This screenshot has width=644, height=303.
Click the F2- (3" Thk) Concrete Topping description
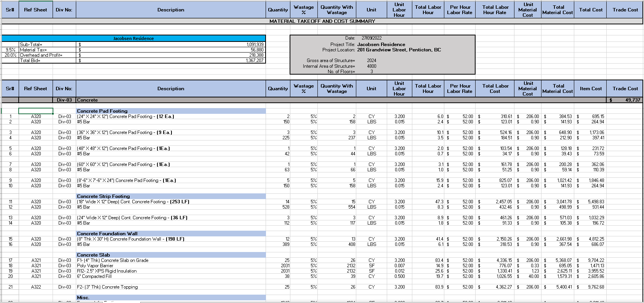coord(107,287)
